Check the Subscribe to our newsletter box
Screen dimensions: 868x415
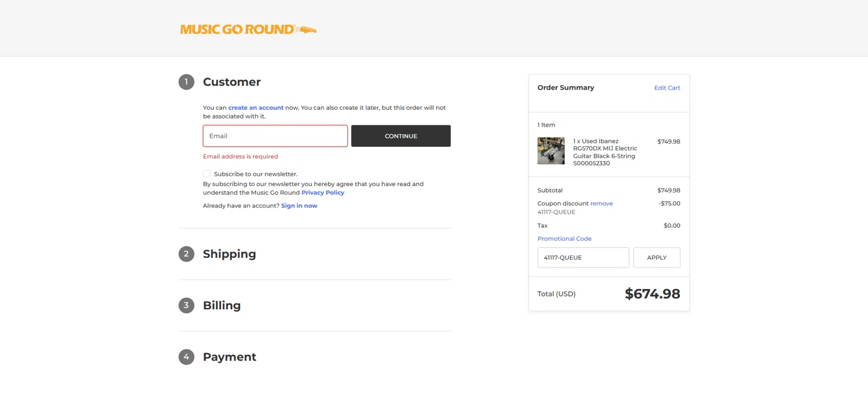click(207, 174)
